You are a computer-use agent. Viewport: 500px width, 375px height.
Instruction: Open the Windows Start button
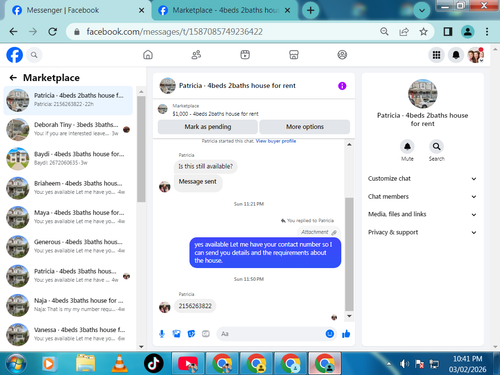16,364
